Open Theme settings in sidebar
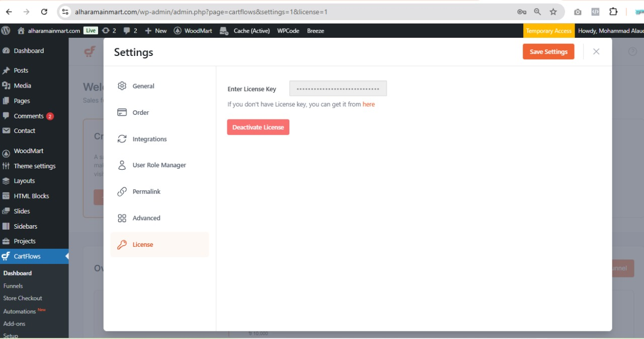 pos(34,166)
